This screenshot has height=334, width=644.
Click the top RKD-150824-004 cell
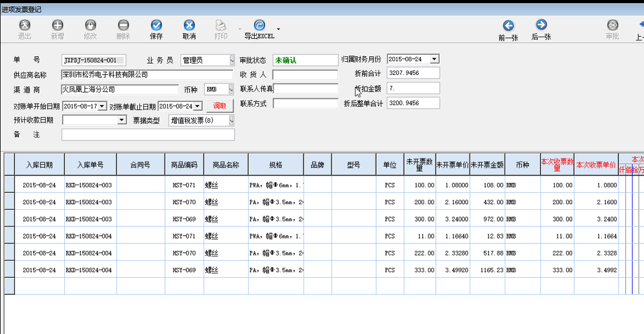tap(91, 236)
